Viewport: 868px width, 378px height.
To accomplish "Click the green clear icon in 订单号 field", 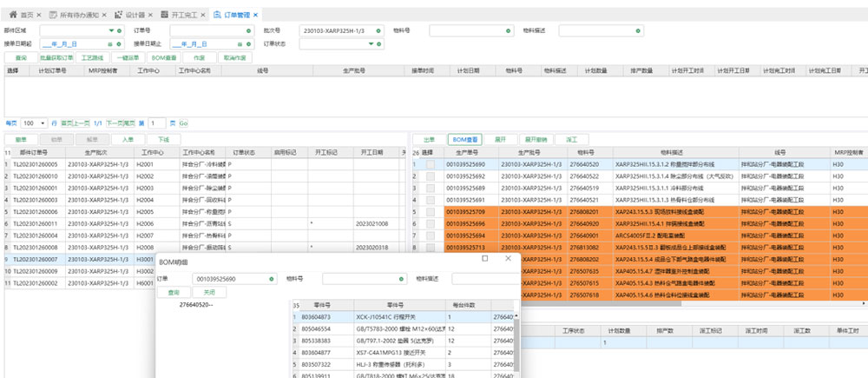I will (x=248, y=30).
